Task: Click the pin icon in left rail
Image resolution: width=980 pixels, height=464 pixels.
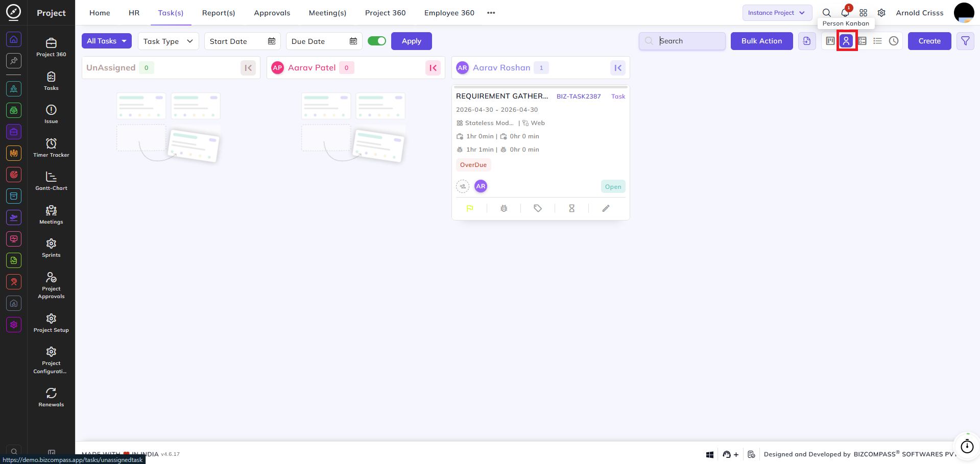Action: (14, 61)
